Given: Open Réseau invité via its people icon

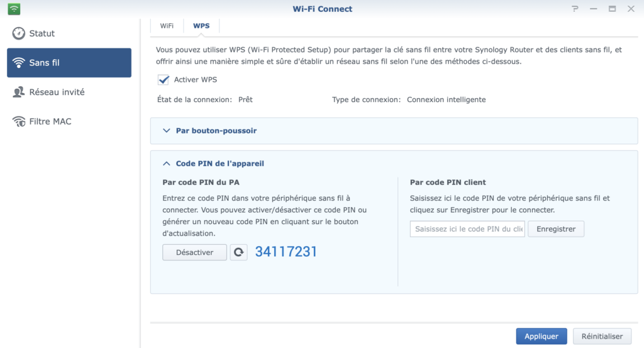Looking at the screenshot, I should pos(18,92).
